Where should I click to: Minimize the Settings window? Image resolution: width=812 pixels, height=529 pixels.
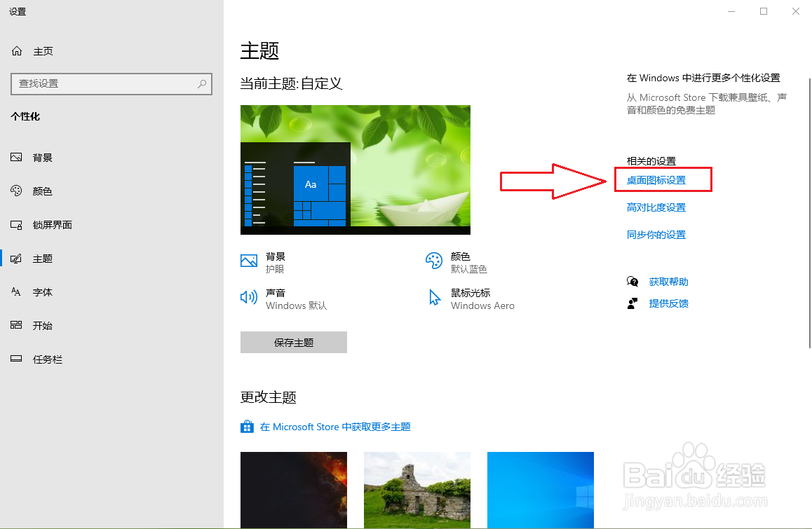731,11
